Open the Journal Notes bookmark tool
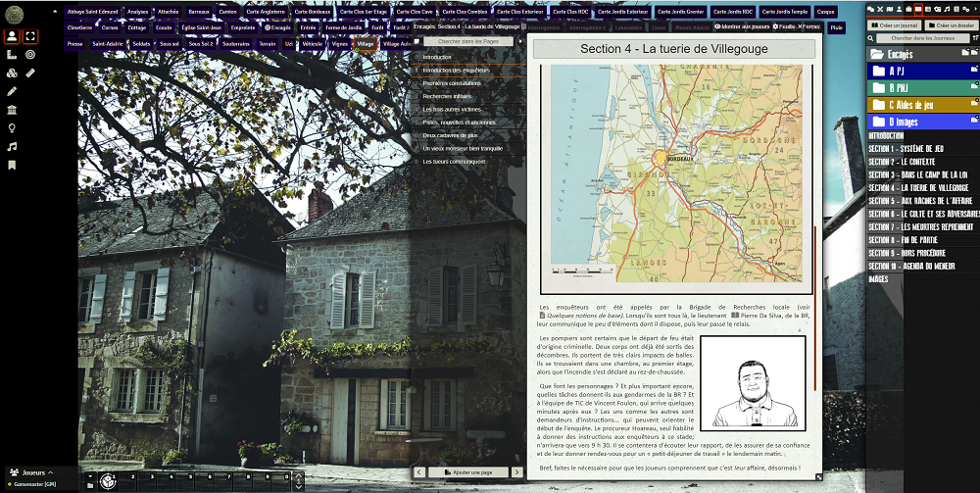The height and width of the screenshot is (493, 980). (x=12, y=165)
